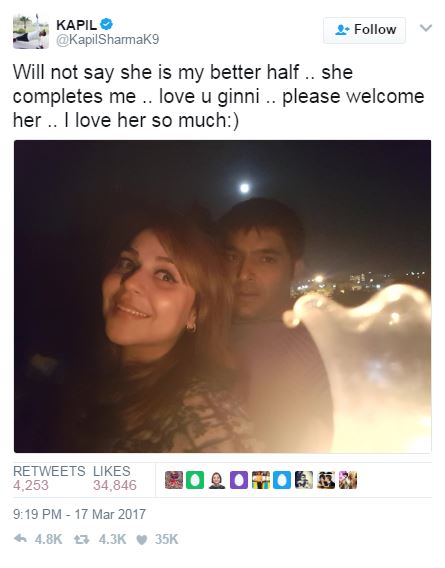
Task: Click the first liker avatar
Action: [174, 480]
